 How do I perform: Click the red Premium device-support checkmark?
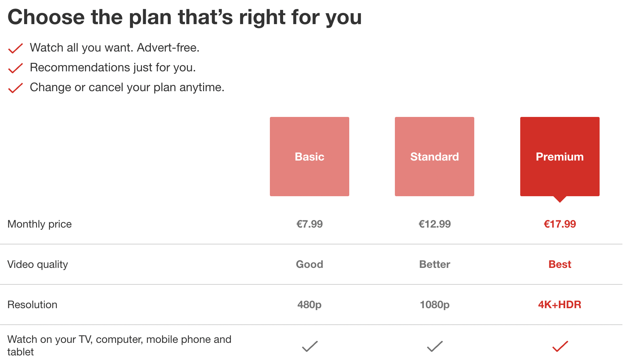560,346
